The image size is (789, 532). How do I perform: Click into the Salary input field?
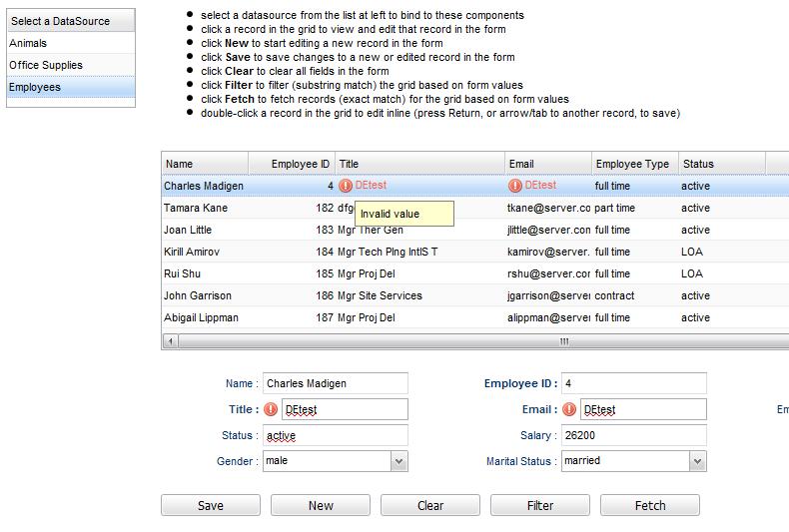point(633,435)
